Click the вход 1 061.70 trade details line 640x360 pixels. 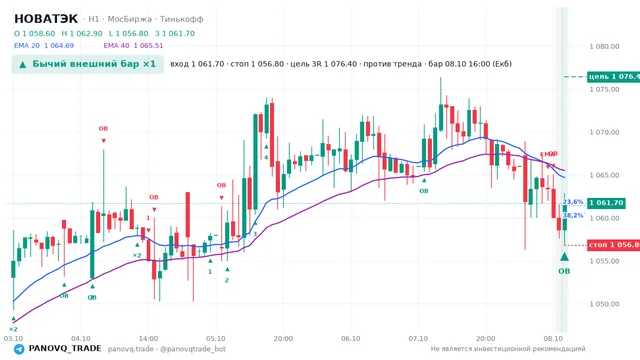[x=341, y=64]
